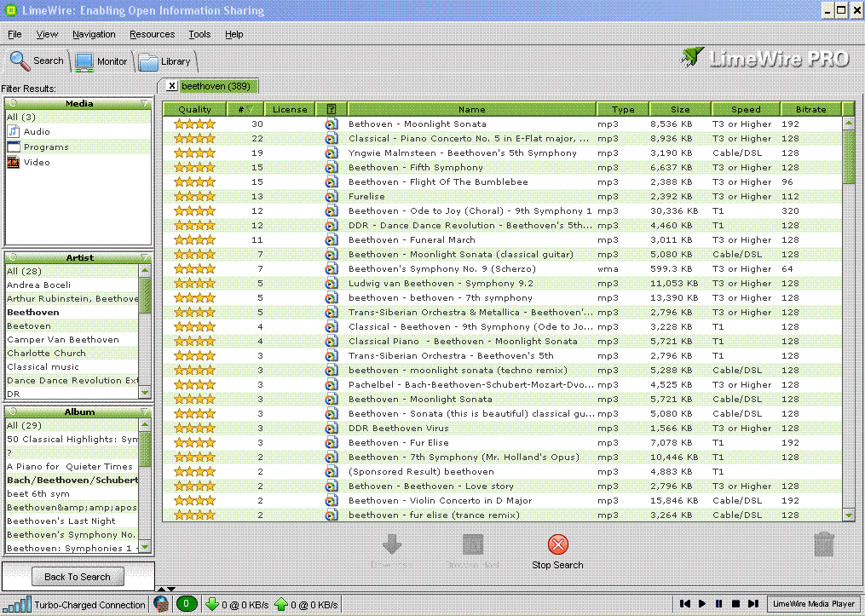Play in the LimeWire media player

pos(702,604)
